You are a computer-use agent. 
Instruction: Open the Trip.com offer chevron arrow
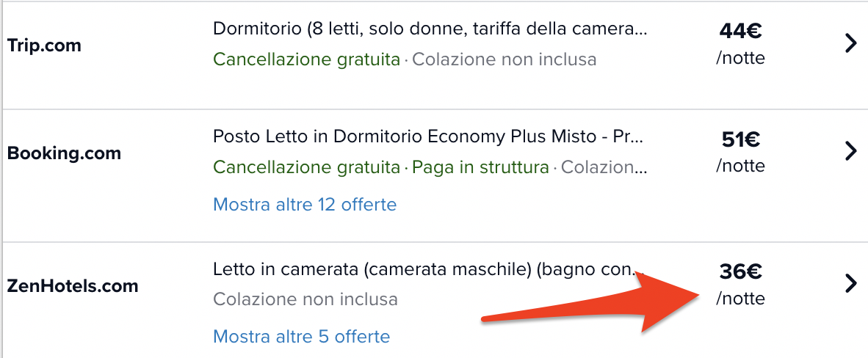(x=851, y=43)
